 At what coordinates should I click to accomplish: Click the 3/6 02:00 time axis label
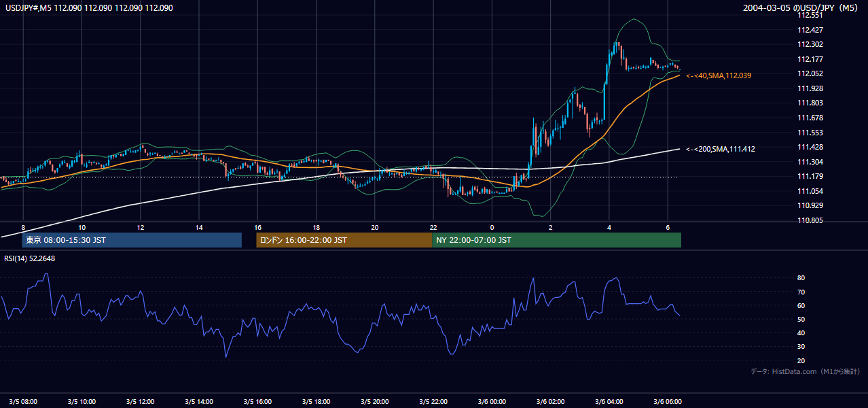point(550,401)
